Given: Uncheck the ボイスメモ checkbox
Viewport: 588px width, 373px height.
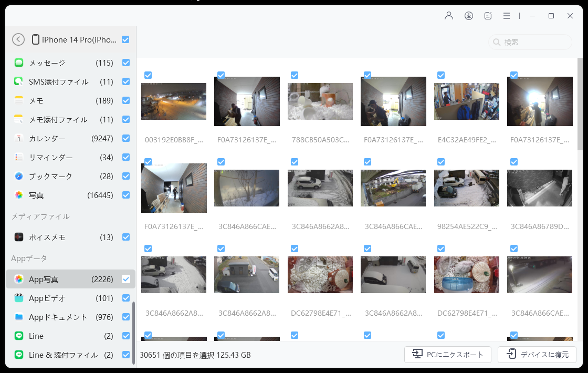Looking at the screenshot, I should click(x=126, y=237).
